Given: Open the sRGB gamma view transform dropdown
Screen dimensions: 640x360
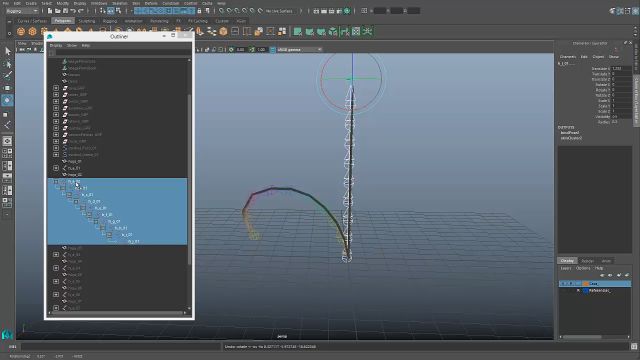Looking at the screenshot, I should coord(300,50).
